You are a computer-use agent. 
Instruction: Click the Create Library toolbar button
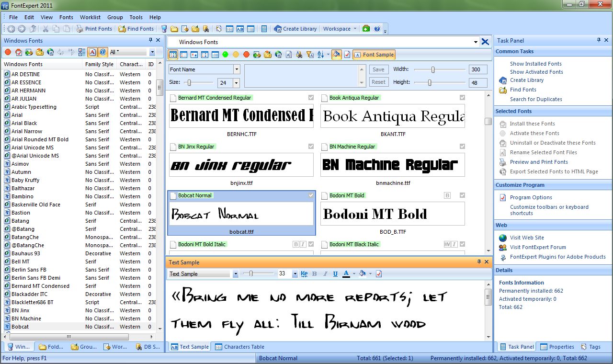[x=295, y=29]
